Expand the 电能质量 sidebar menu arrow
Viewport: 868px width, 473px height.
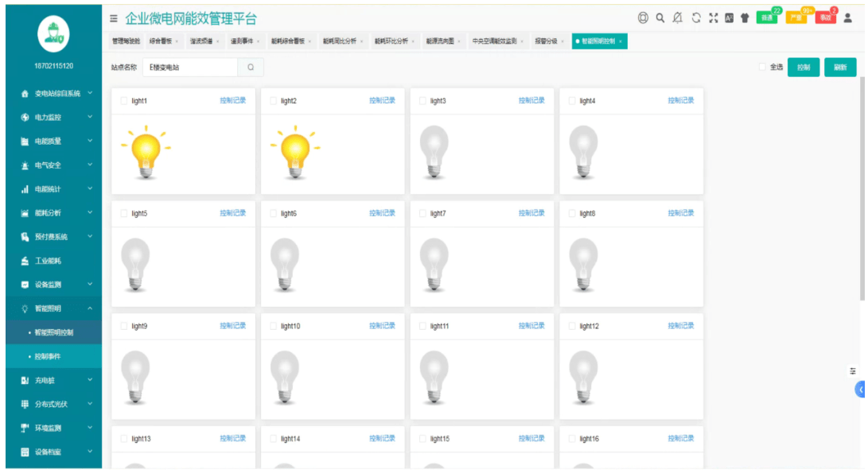pyautogui.click(x=90, y=141)
